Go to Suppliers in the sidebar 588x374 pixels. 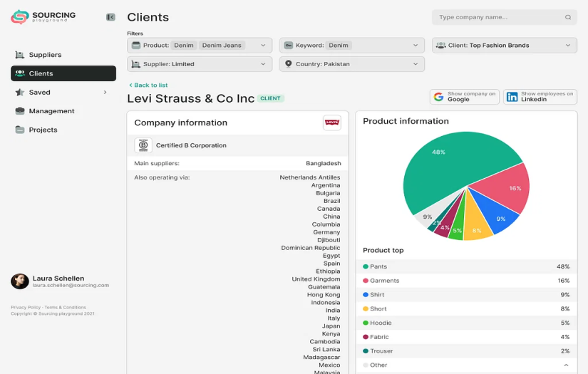click(45, 55)
